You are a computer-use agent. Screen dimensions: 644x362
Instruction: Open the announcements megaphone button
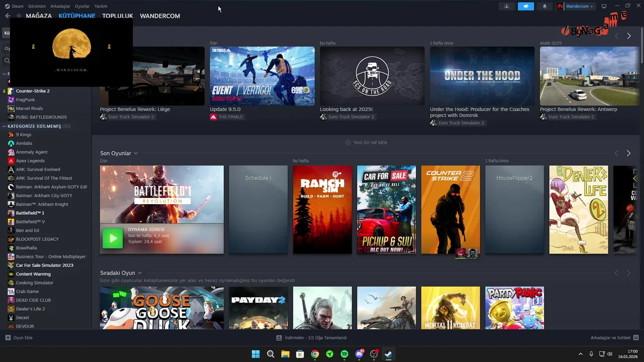point(525,6)
